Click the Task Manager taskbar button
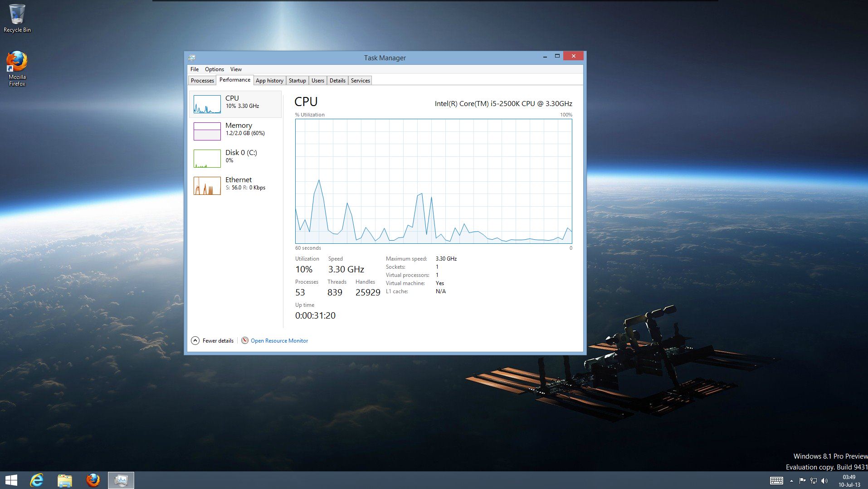This screenshot has height=489, width=868. [x=121, y=480]
